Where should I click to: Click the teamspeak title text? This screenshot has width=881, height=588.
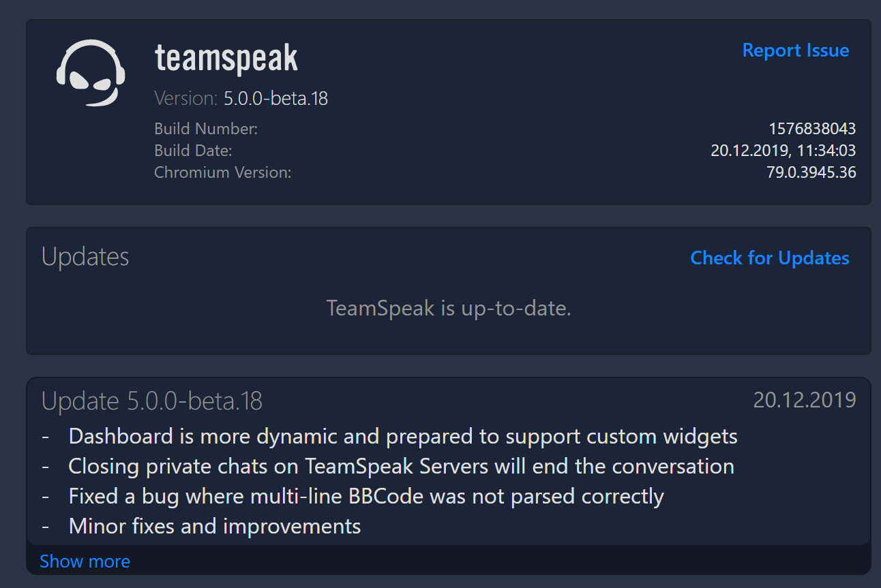(x=226, y=59)
